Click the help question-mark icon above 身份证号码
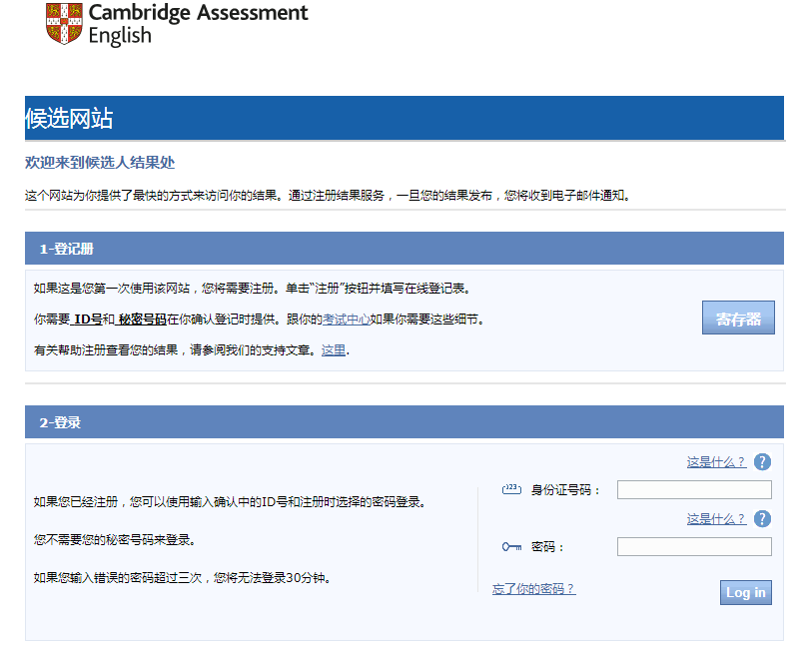812x649 pixels. pos(762,461)
